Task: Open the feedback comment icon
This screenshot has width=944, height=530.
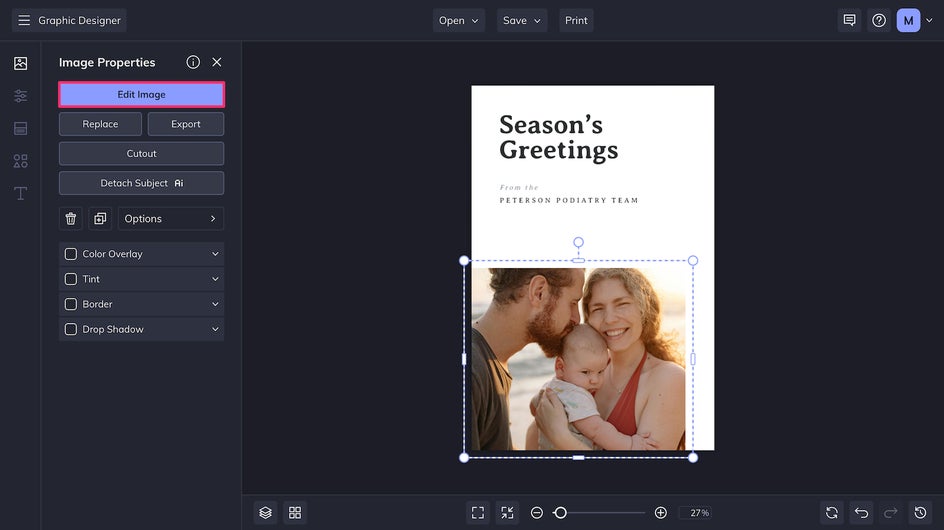Action: [849, 20]
